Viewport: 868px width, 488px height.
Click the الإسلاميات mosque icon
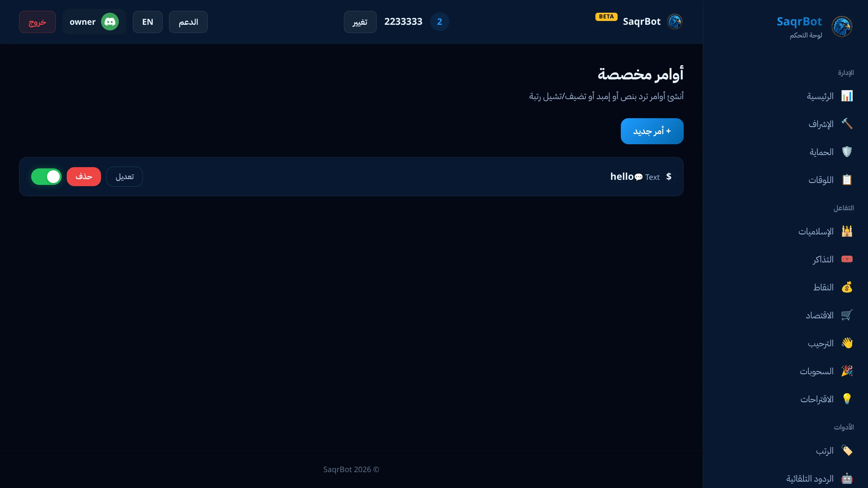click(x=847, y=231)
